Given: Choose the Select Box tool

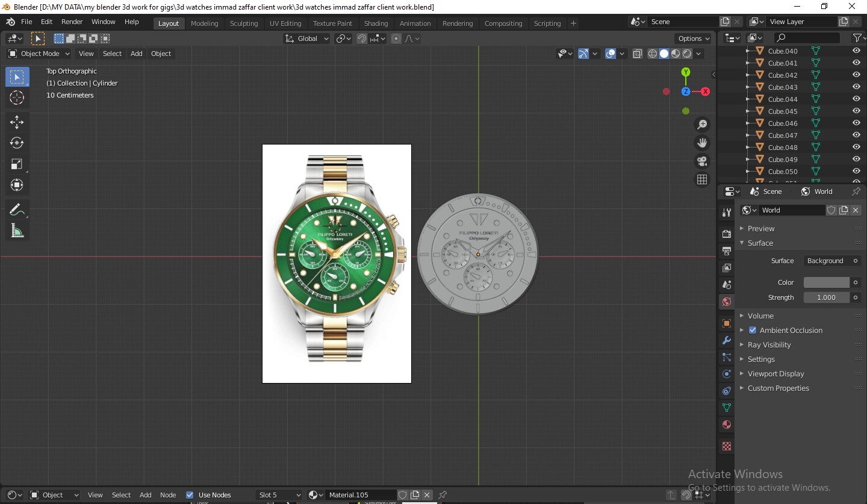Looking at the screenshot, I should pyautogui.click(x=17, y=77).
